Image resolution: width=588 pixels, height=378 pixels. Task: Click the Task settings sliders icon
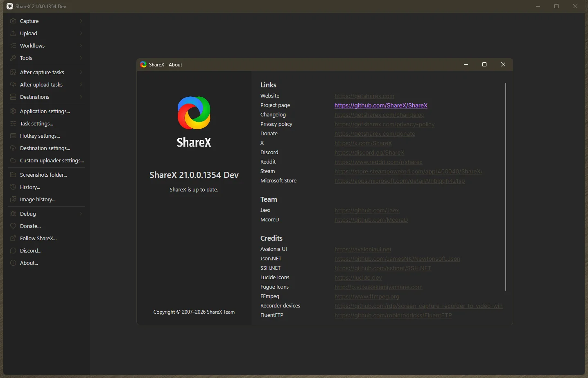click(13, 123)
